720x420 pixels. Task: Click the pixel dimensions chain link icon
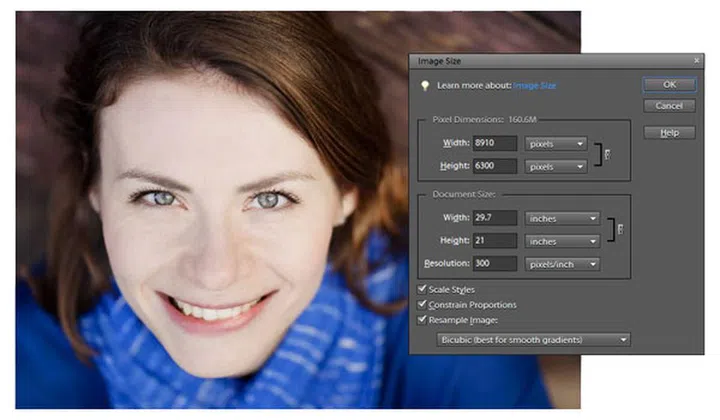point(608,155)
